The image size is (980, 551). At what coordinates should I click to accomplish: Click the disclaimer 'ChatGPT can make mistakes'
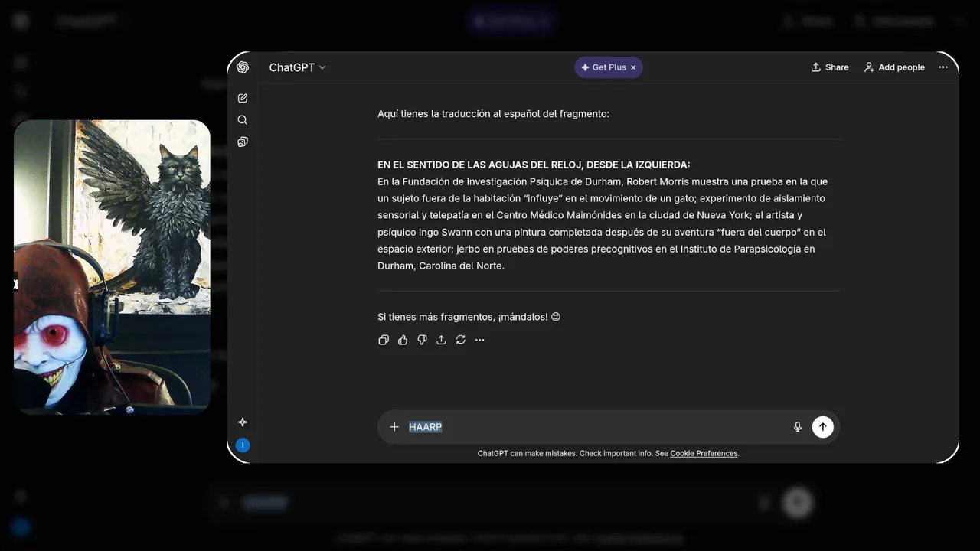(527, 453)
